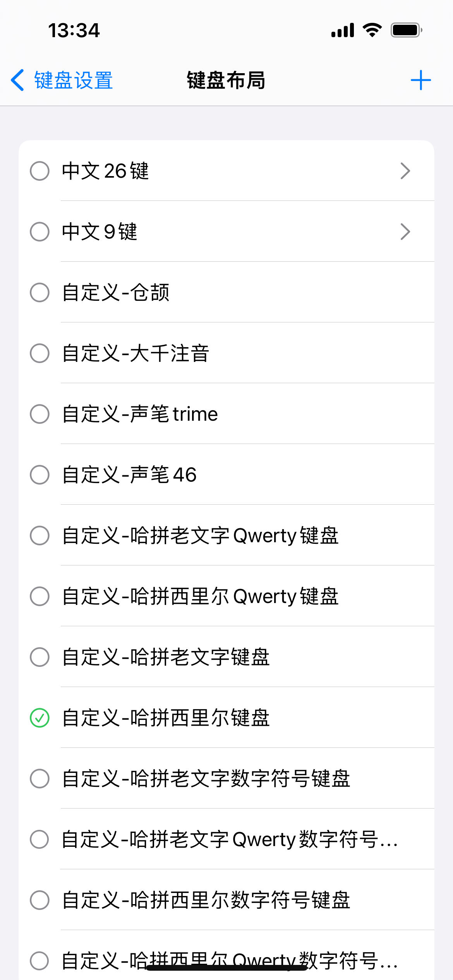
Task: Tap 自定义-哈拼老文字键盘 row
Action: click(x=166, y=657)
